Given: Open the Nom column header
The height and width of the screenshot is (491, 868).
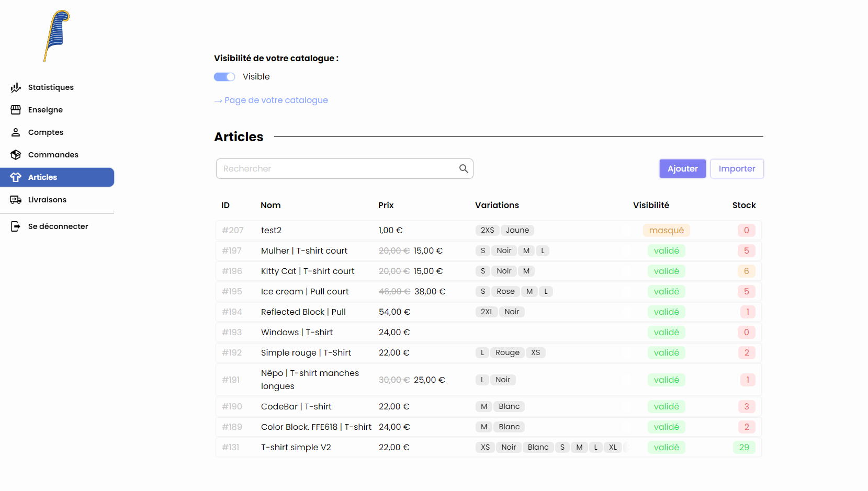Looking at the screenshot, I should 270,205.
